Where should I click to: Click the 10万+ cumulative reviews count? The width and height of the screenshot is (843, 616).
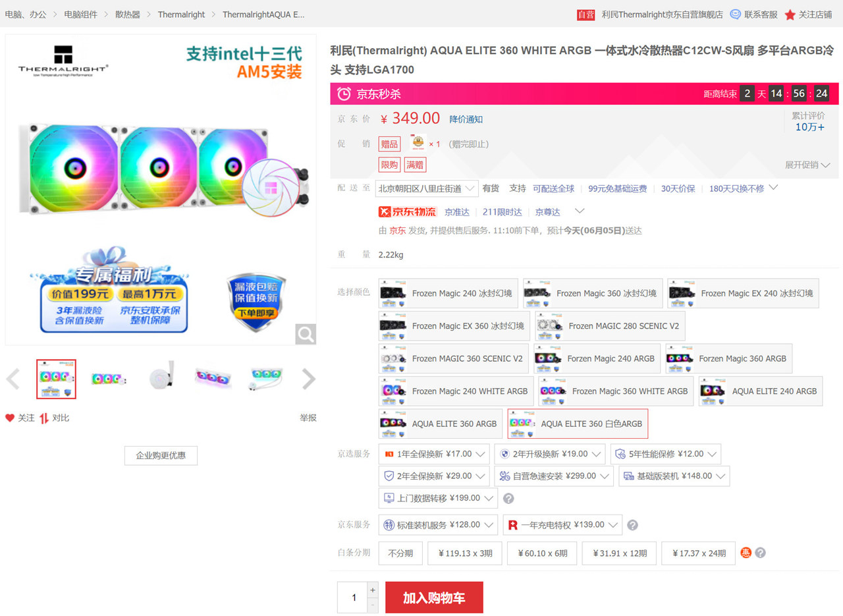click(809, 127)
